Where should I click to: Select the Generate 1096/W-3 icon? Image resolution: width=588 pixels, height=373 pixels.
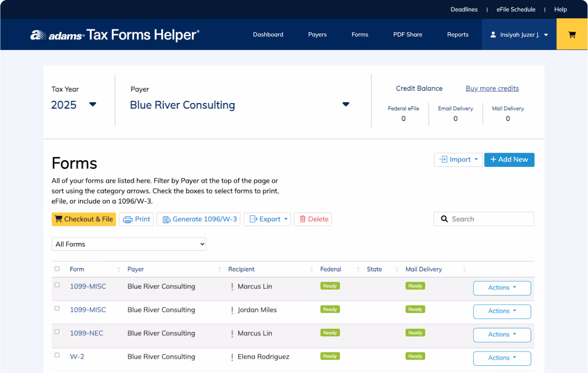pos(167,219)
